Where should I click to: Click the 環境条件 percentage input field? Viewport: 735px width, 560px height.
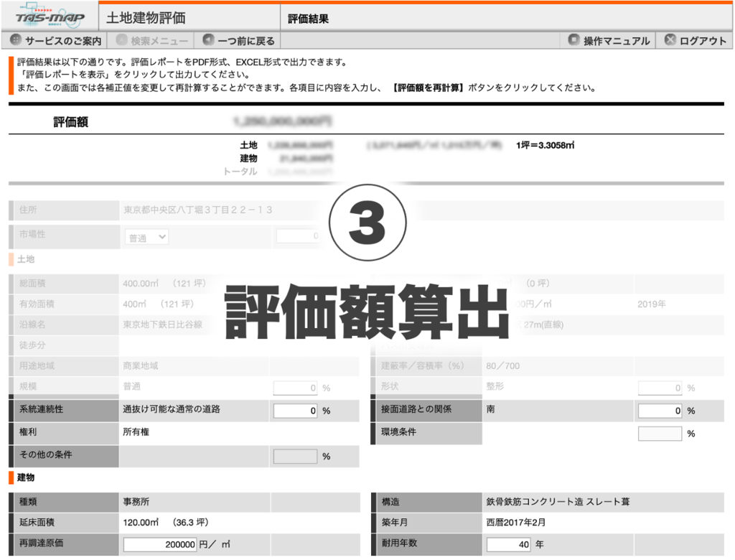point(659,433)
